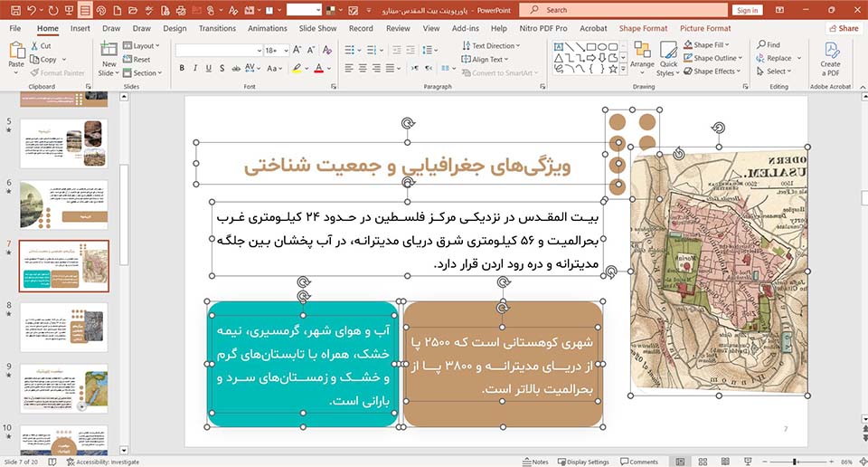Screen dimensions: 868x467
Task: Click the New Slide icon
Action: (108, 49)
